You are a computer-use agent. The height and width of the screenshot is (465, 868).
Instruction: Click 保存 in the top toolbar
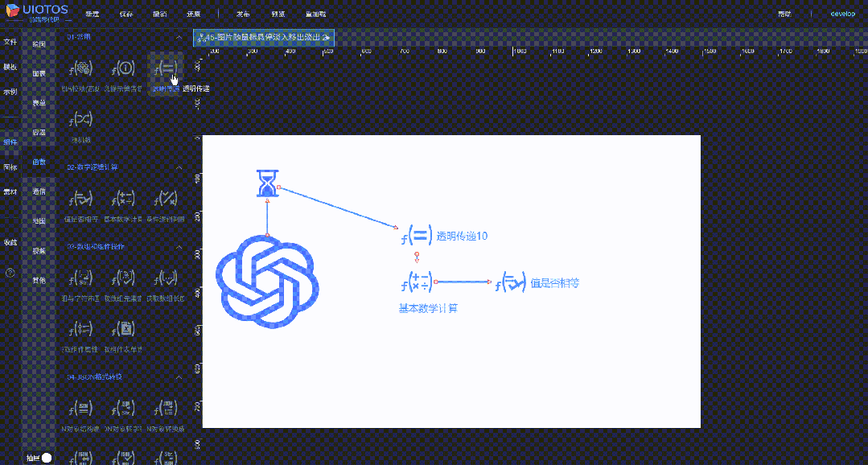[126, 14]
